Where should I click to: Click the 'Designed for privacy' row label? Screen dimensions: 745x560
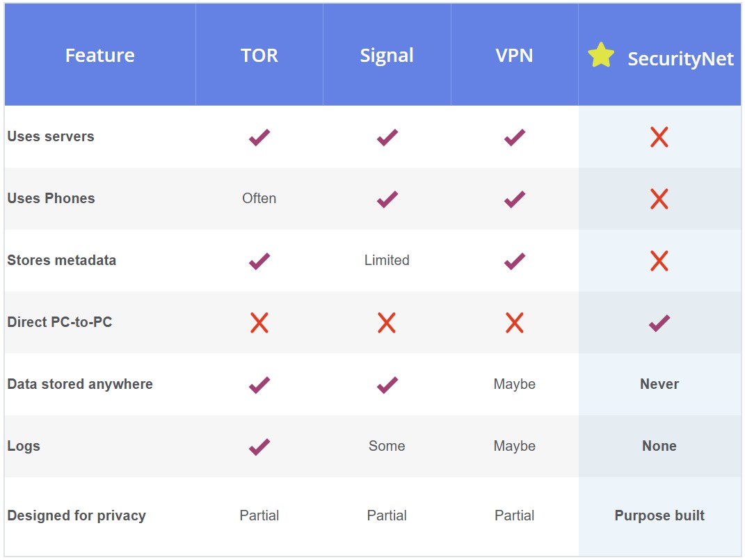[77, 515]
